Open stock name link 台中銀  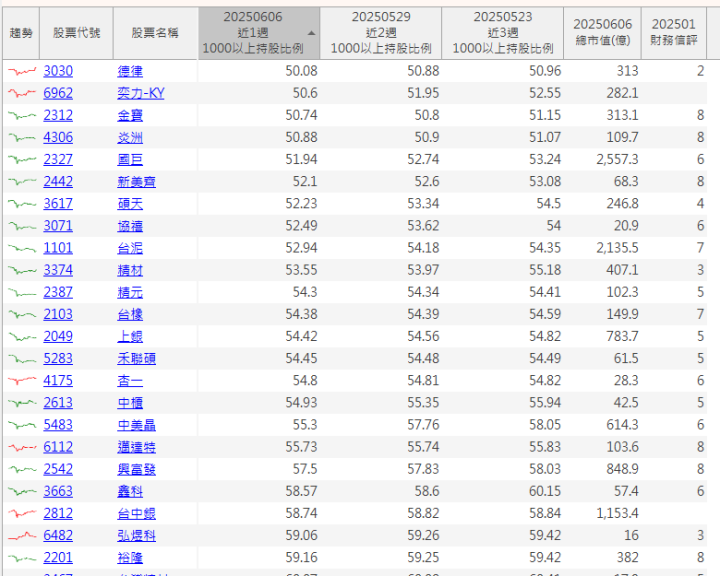[136, 513]
